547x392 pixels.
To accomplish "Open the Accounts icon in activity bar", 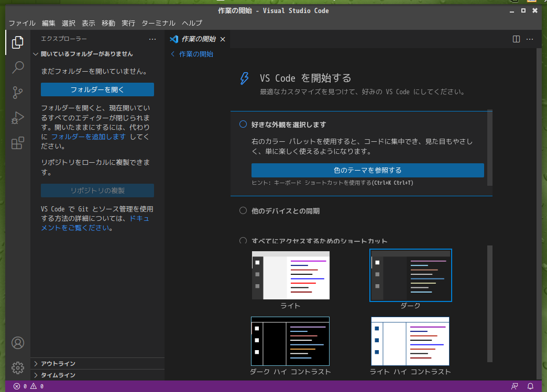I will 18,343.
